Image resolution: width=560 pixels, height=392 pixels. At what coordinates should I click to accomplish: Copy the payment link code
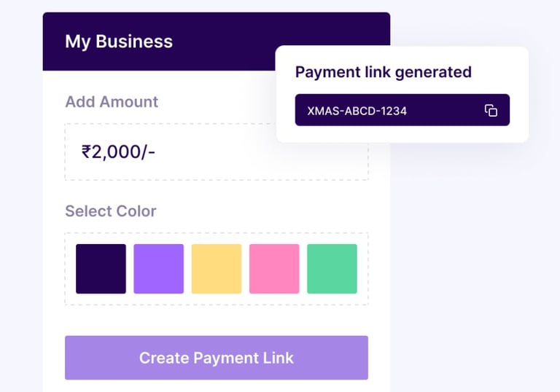click(x=491, y=111)
